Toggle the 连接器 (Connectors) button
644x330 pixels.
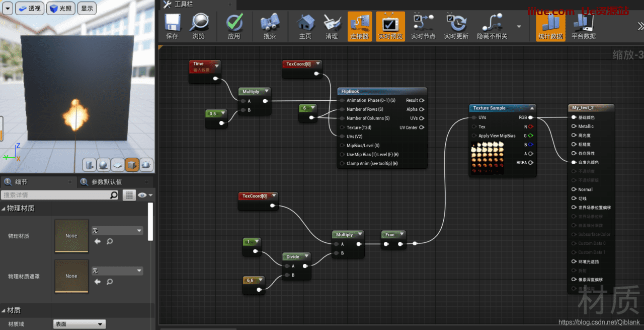[x=359, y=26]
